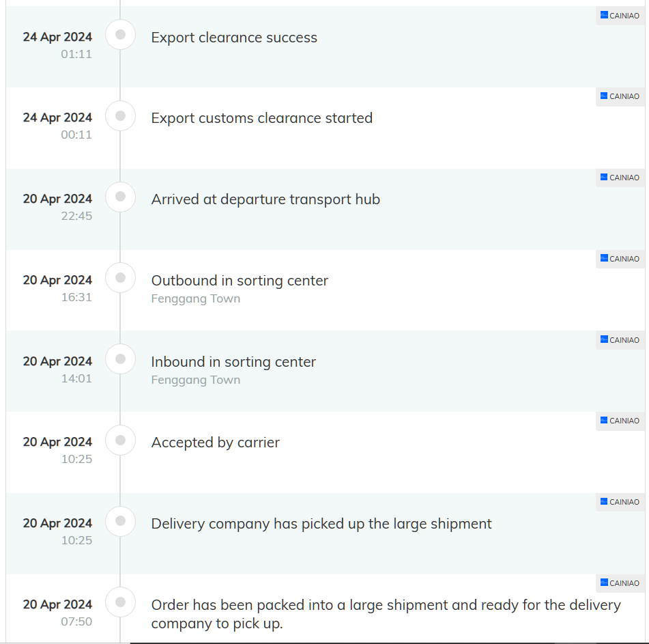This screenshot has height=644, width=649.
Task: Click CAINIAO badge on Order has been packed row
Action: [x=620, y=583]
